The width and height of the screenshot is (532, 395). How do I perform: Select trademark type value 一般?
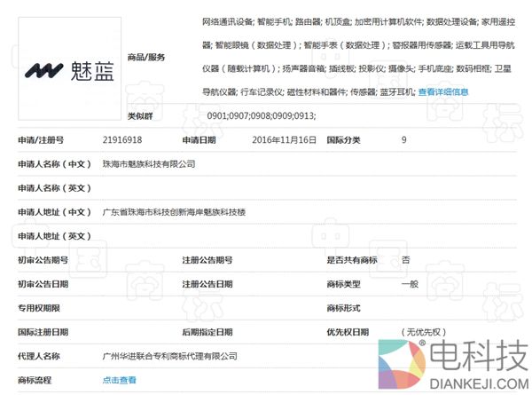pos(410,284)
